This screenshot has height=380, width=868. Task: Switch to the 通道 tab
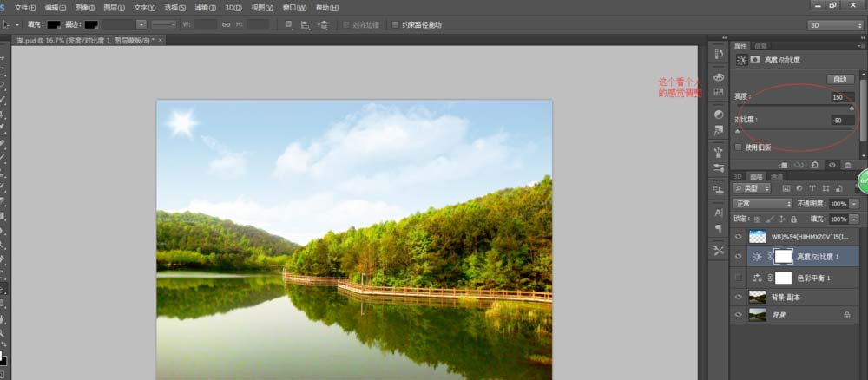coord(777,176)
